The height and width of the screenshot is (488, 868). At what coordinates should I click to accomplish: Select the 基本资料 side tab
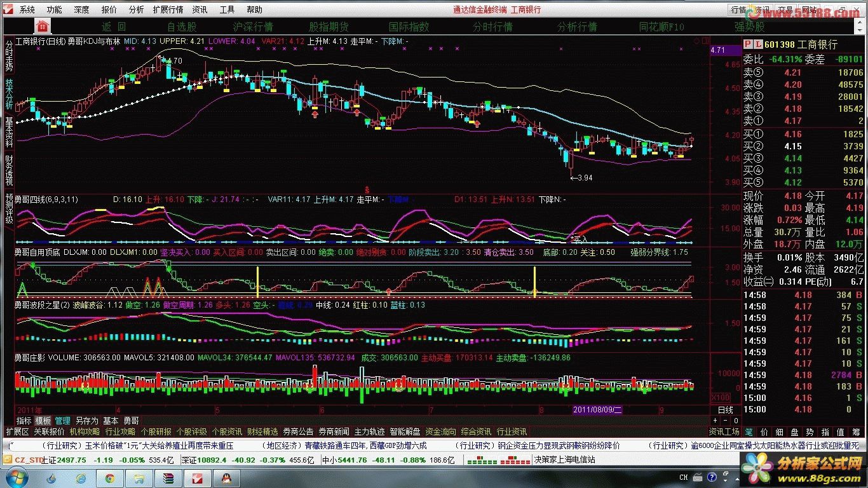click(x=8, y=132)
